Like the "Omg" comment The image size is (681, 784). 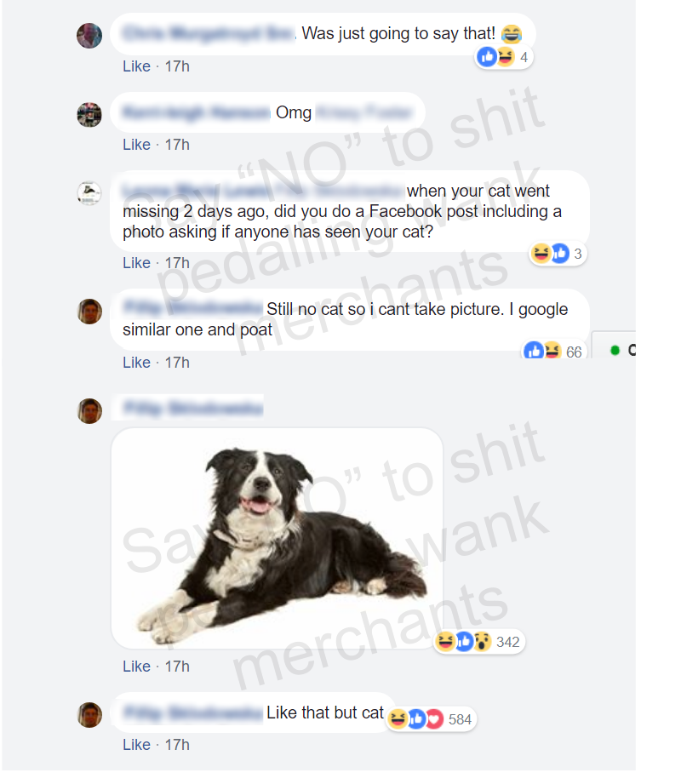136,145
